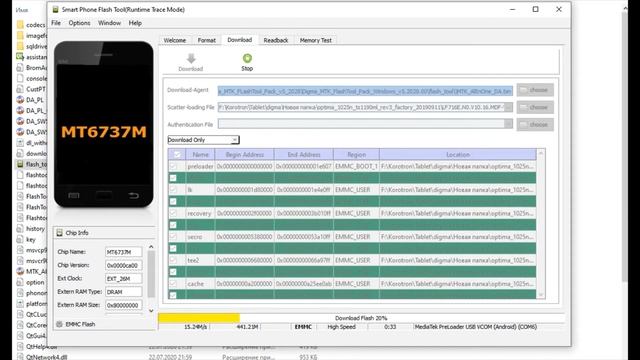
Task: Select the console file icon in Explorer
Action: coord(20,78)
